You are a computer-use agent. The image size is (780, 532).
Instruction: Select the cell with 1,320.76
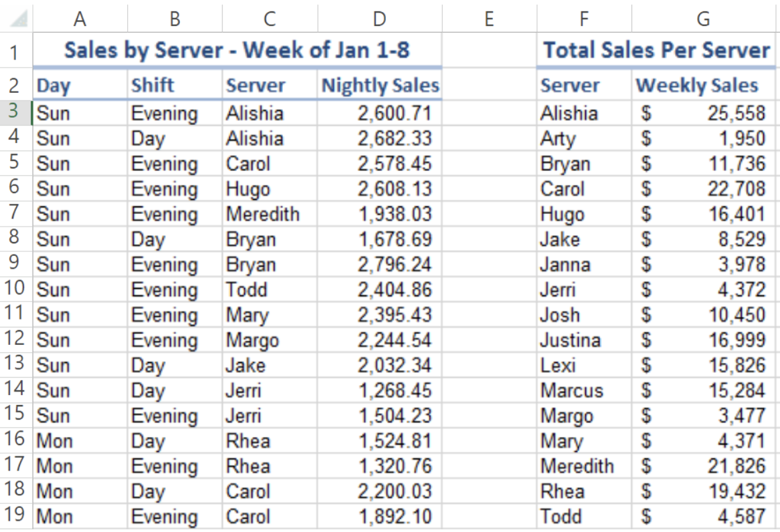[x=379, y=466]
